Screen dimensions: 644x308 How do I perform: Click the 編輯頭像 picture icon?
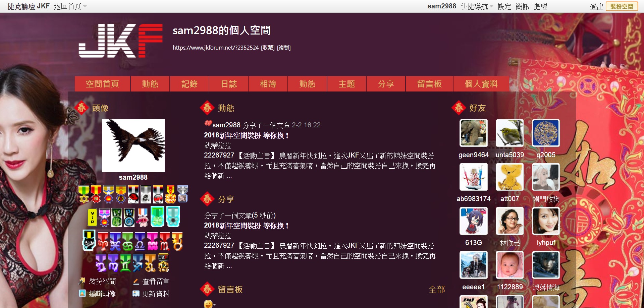(82, 293)
